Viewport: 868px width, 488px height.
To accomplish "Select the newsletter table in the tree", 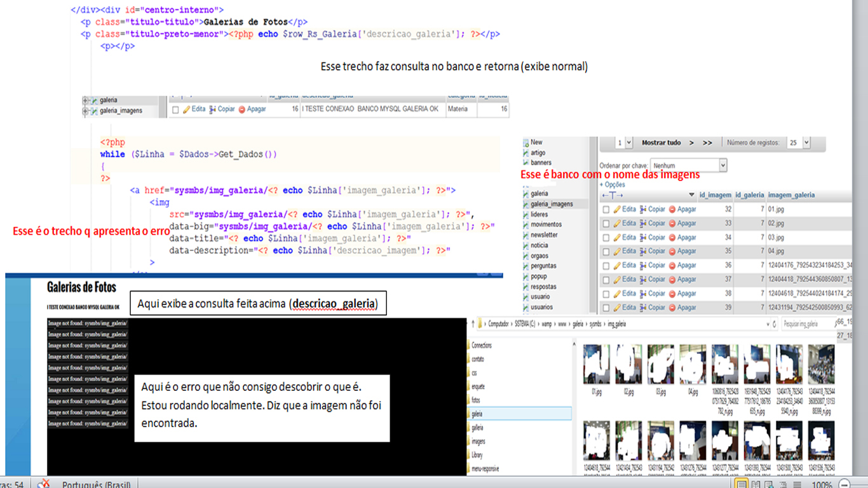I will [x=544, y=235].
